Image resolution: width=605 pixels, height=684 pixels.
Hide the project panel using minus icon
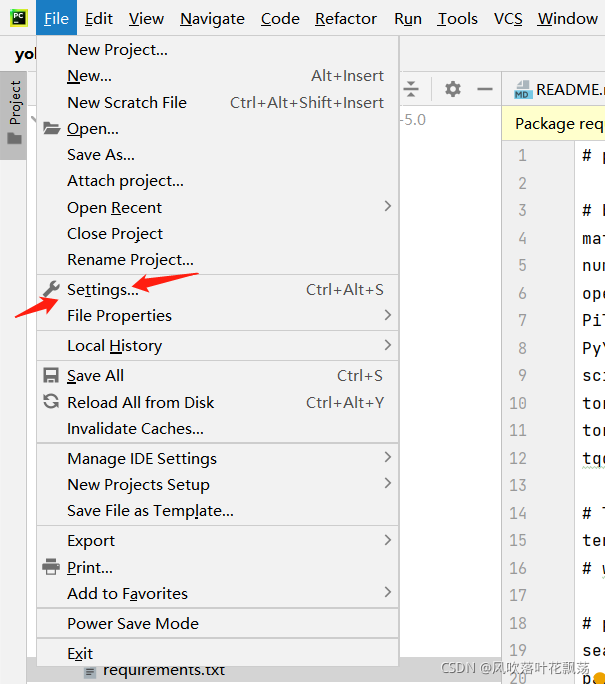coord(485,89)
